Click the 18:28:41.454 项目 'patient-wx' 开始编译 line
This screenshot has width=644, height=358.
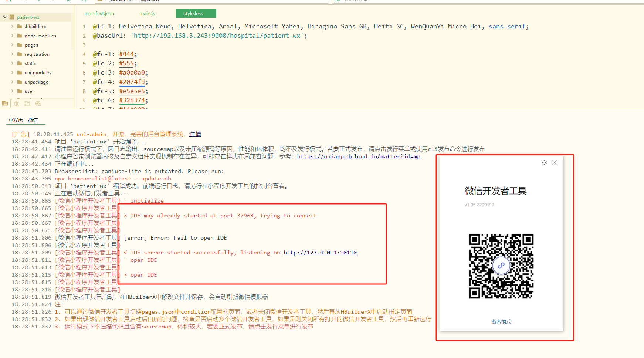tap(79, 142)
